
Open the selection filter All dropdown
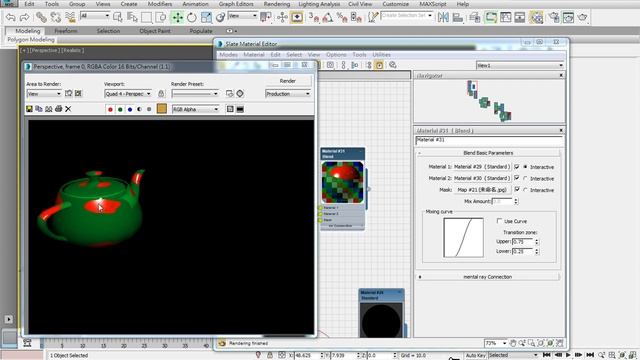[95, 16]
